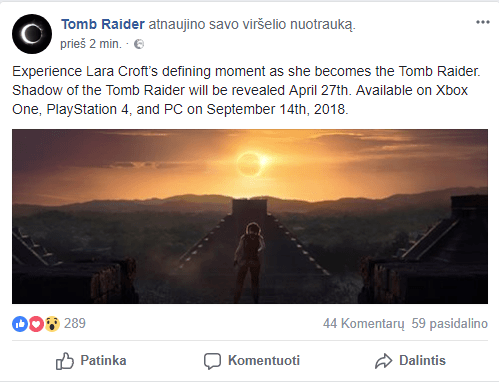Image resolution: width=499 pixels, height=382 pixels.
Task: Click the speech bubble comment icon
Action: [x=212, y=361]
